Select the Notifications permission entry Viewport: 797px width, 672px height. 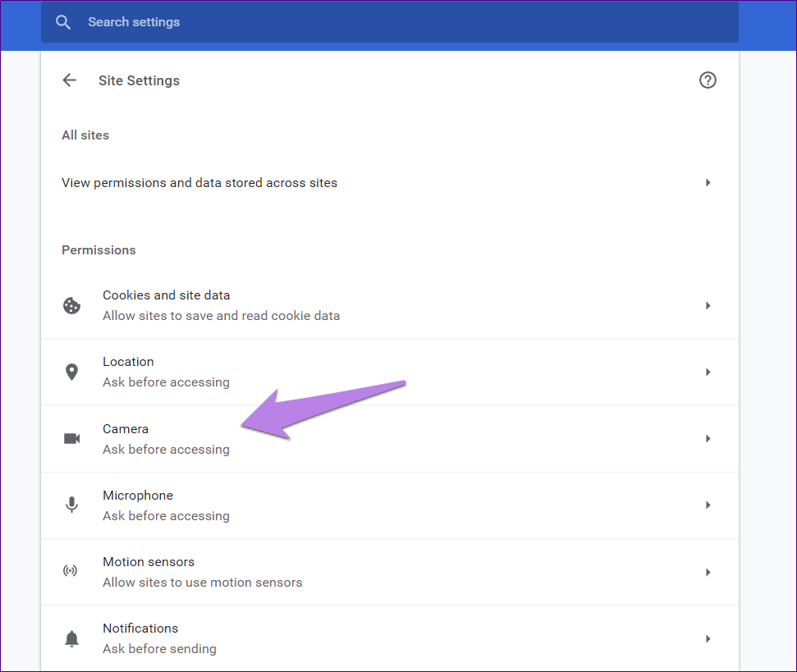pyautogui.click(x=140, y=629)
